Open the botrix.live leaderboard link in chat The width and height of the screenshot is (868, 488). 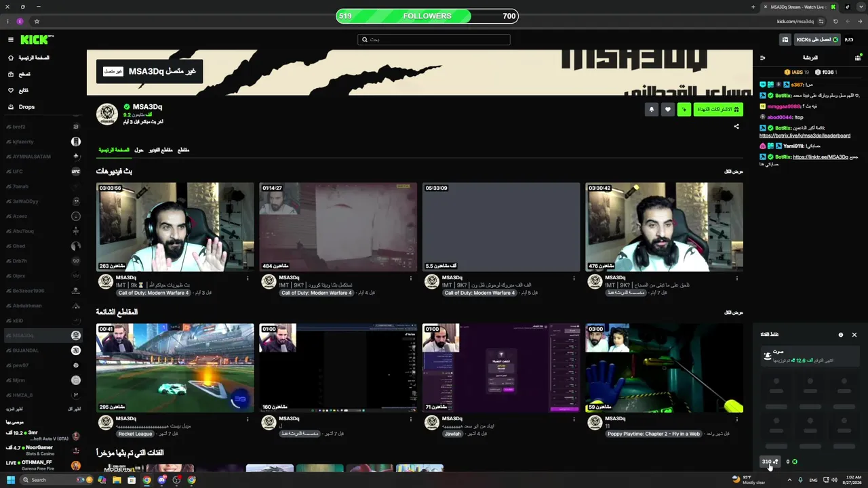click(x=805, y=136)
